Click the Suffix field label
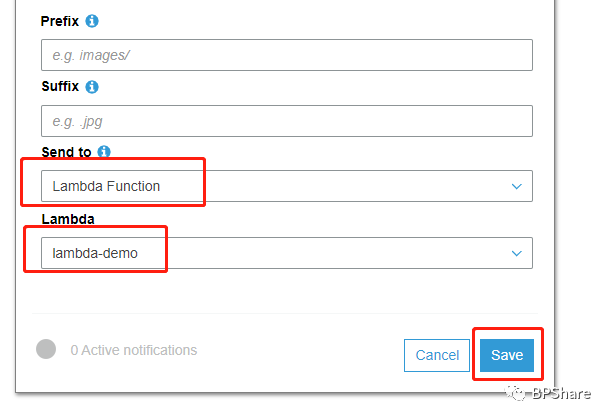610x418 pixels. pyautogui.click(x=59, y=87)
